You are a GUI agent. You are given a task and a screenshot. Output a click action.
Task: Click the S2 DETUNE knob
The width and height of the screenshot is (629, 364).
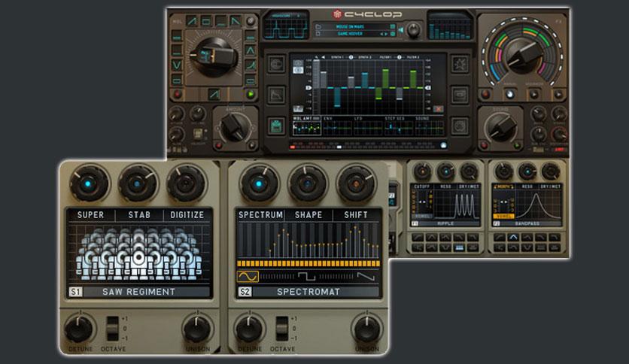point(248,329)
